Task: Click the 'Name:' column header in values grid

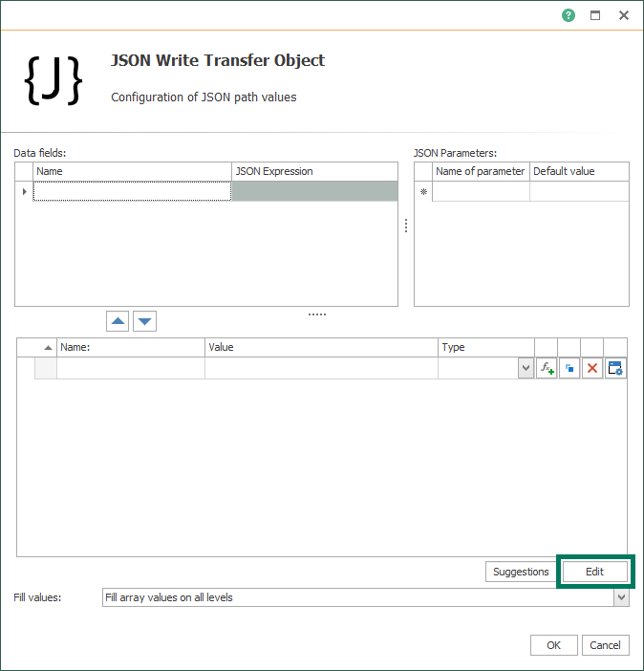Action: click(x=131, y=348)
